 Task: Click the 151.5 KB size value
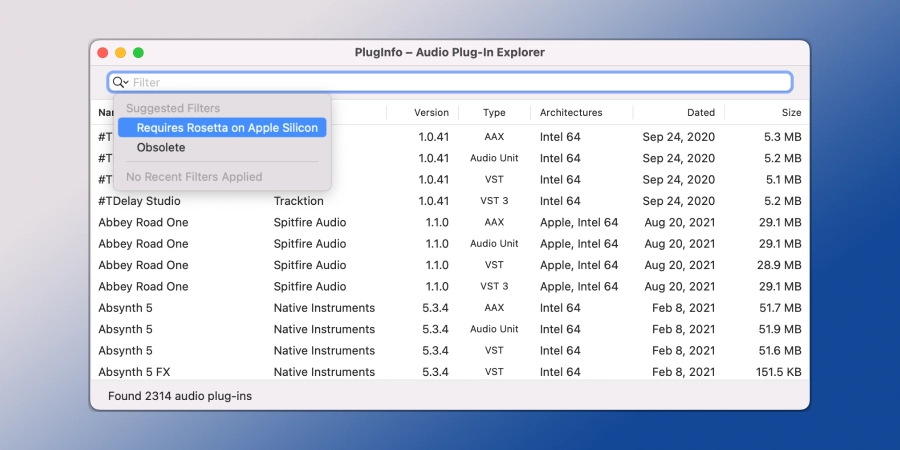tap(778, 372)
